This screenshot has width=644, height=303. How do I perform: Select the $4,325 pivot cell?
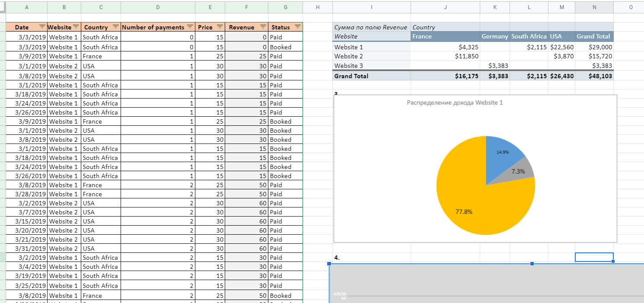point(445,47)
